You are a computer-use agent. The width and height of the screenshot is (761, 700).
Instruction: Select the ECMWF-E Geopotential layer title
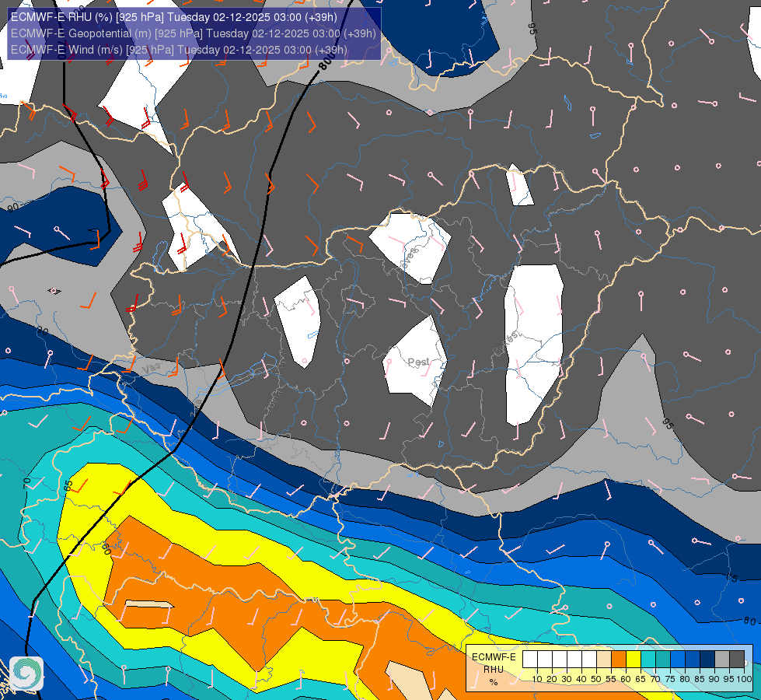coord(193,33)
